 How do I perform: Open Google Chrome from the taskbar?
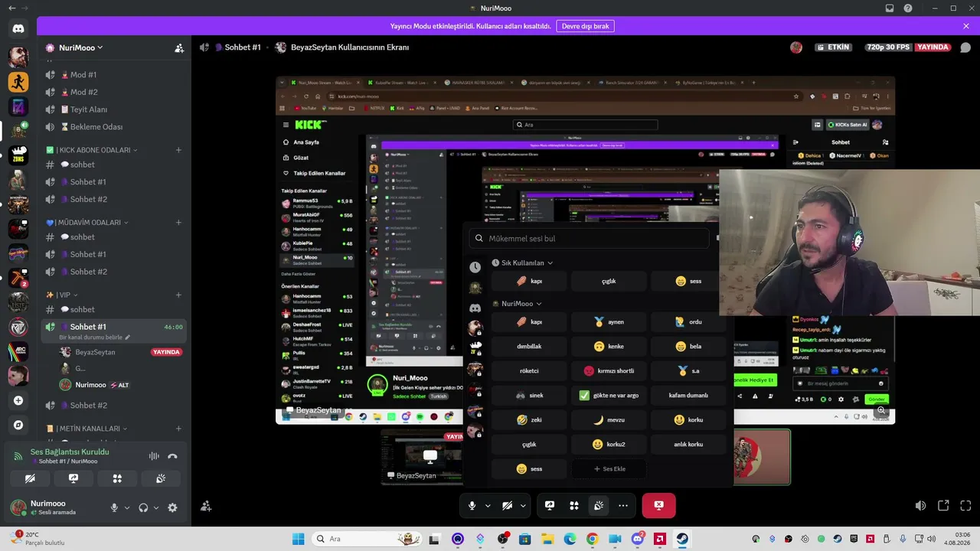click(x=592, y=539)
